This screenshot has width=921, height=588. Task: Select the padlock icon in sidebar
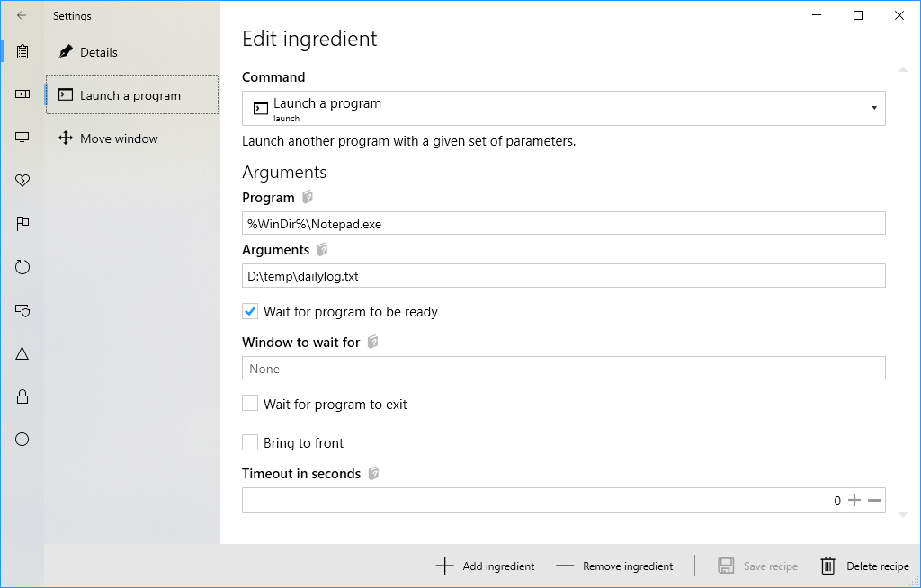click(22, 396)
